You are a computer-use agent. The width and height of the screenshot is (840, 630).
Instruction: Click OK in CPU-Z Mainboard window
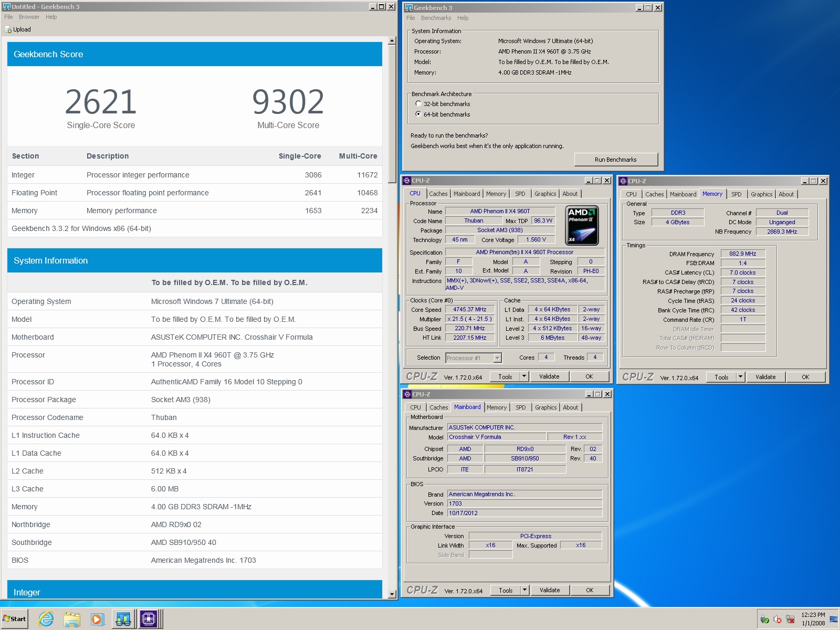(590, 590)
